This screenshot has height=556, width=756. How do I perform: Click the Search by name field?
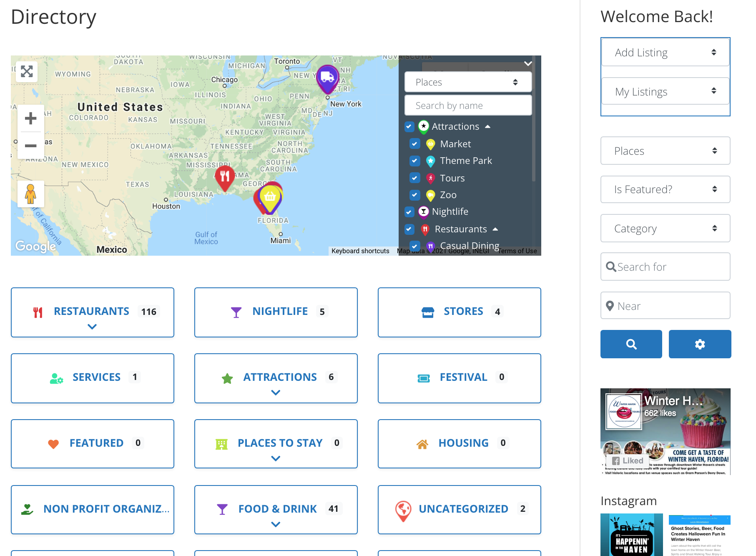(468, 106)
